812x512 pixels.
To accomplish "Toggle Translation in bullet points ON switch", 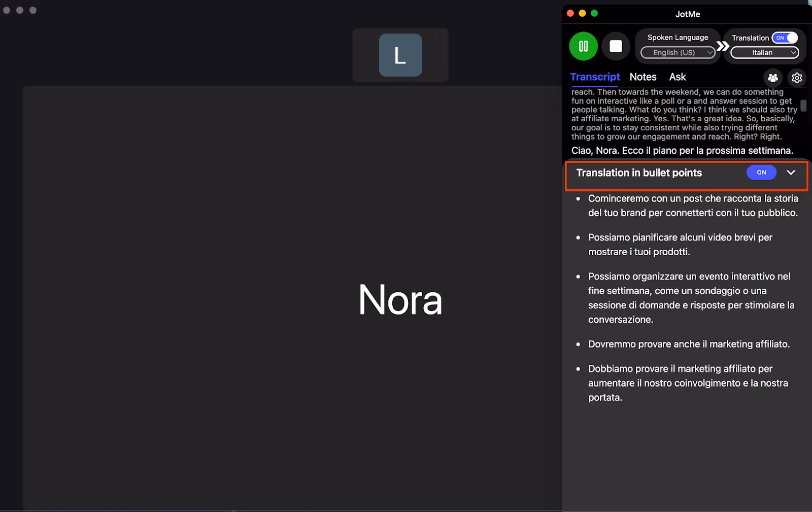I will click(x=761, y=173).
